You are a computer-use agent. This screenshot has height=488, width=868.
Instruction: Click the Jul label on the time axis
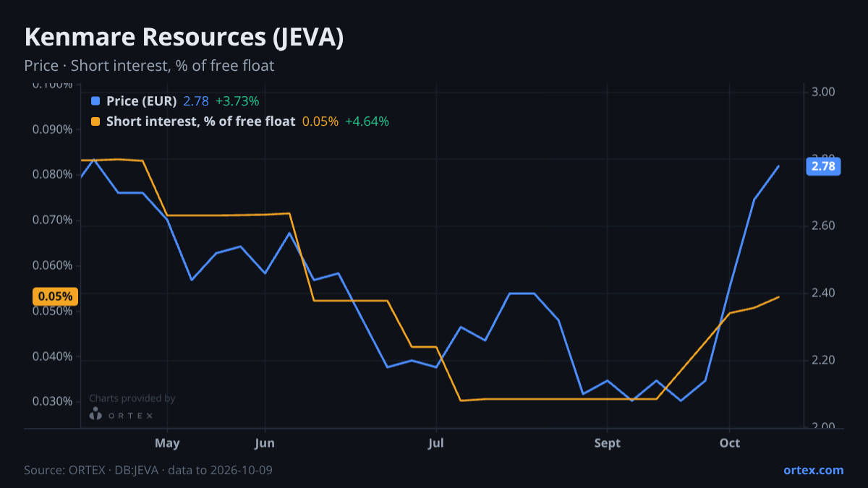click(435, 443)
